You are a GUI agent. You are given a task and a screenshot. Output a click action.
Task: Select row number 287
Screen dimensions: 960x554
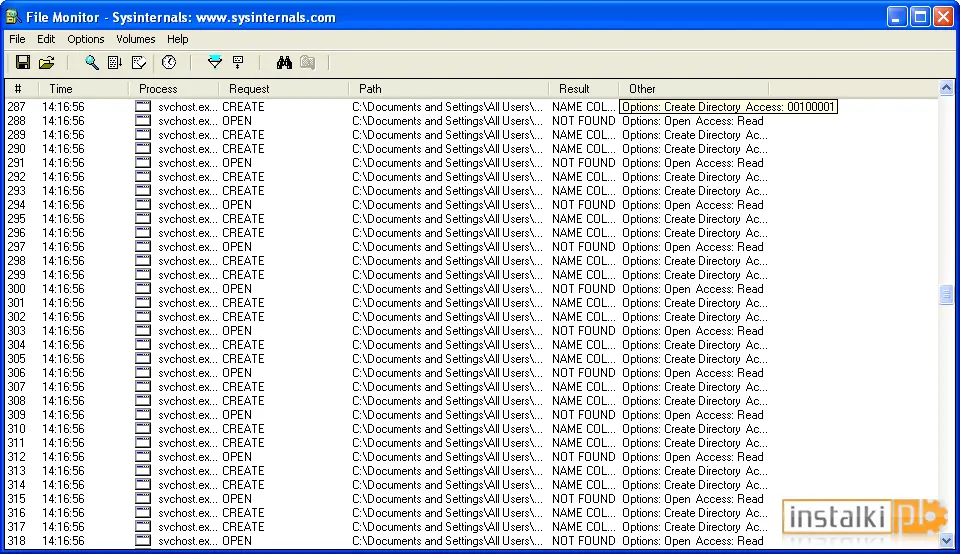click(x=17, y=107)
